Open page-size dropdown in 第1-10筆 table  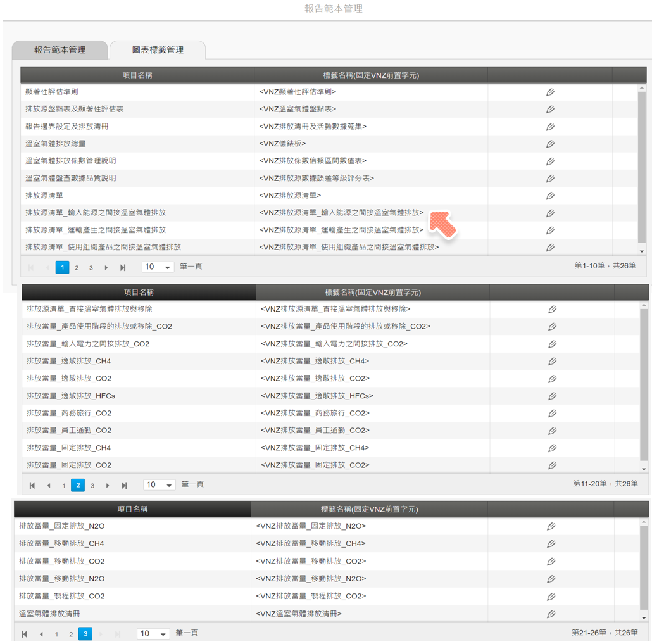(158, 267)
